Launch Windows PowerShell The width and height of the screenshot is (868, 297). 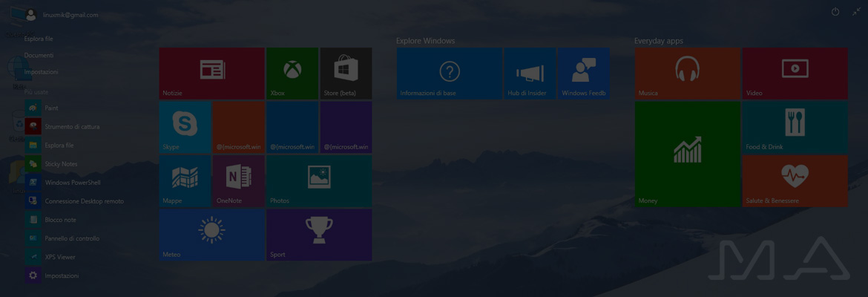63,183
